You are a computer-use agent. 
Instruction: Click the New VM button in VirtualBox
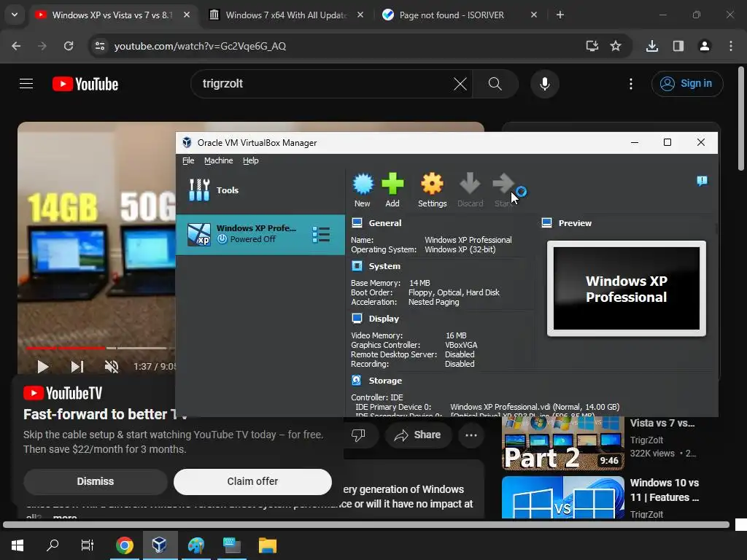click(x=363, y=190)
